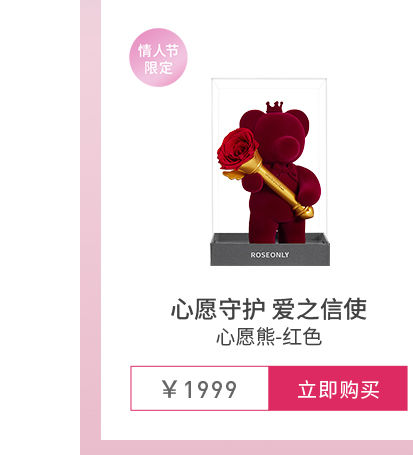The image size is (413, 455).
Task: Click the yen currency symbol
Action: (169, 389)
